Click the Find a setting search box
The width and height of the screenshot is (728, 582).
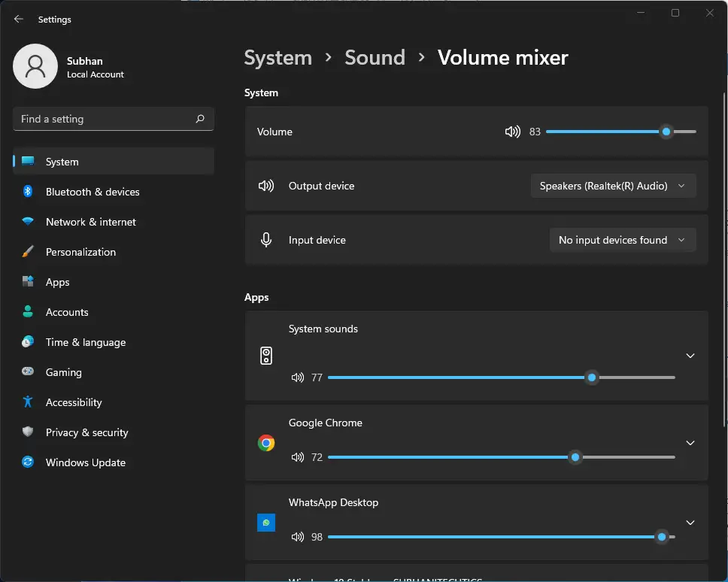tap(114, 119)
